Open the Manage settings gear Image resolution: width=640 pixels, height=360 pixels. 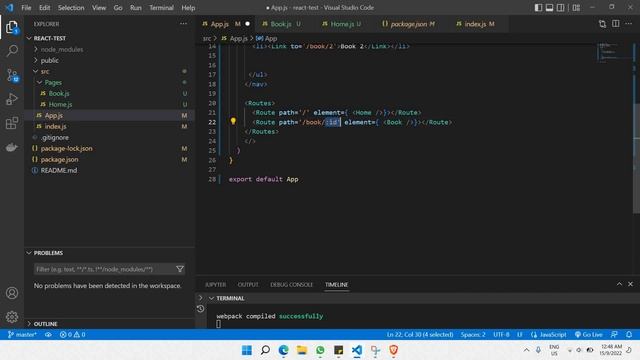pos(12,317)
